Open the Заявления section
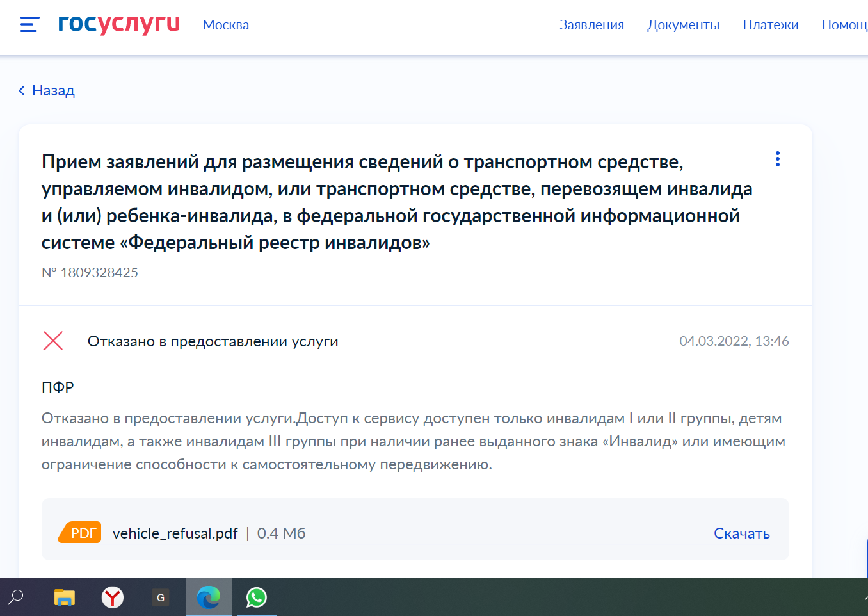The width and height of the screenshot is (868, 616). click(x=592, y=25)
